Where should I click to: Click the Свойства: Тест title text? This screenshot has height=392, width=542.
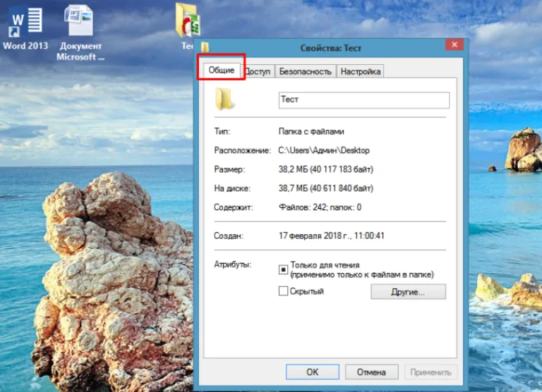point(330,48)
